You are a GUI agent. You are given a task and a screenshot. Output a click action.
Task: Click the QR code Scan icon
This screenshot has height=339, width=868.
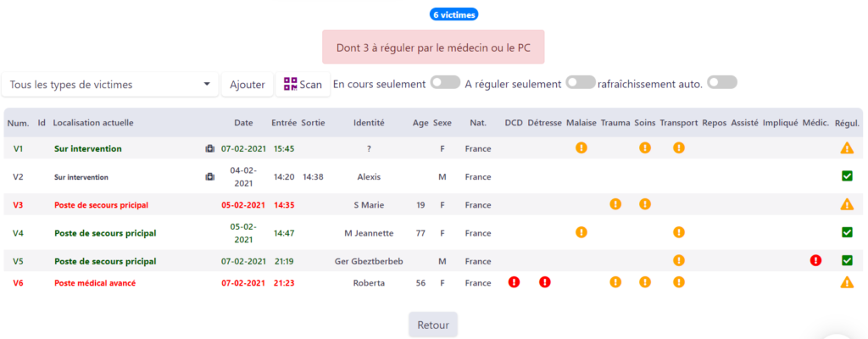[291, 84]
